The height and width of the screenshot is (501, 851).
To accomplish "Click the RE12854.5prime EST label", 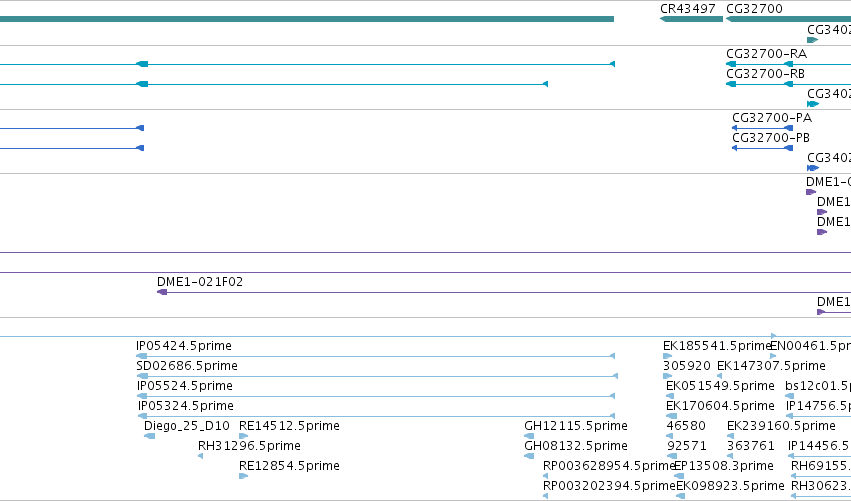I will click(x=289, y=466).
